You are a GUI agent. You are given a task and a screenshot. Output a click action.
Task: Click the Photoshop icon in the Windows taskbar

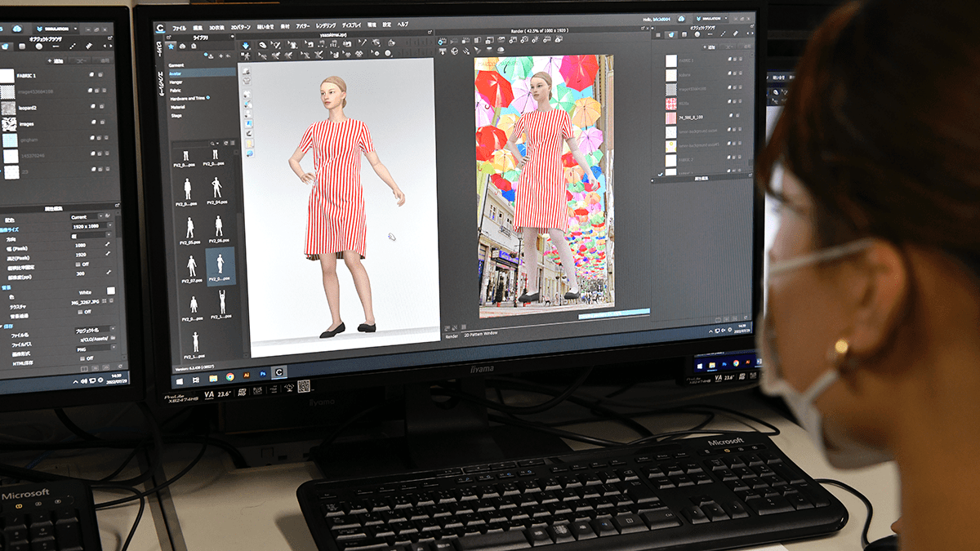click(x=263, y=374)
